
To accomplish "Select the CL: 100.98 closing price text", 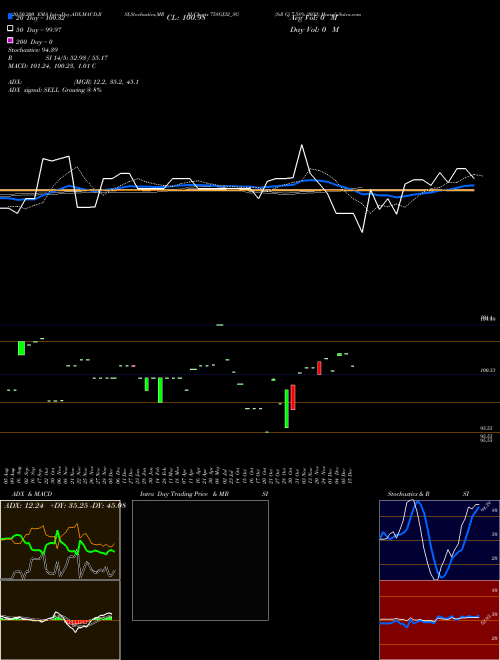I will coord(186,18).
